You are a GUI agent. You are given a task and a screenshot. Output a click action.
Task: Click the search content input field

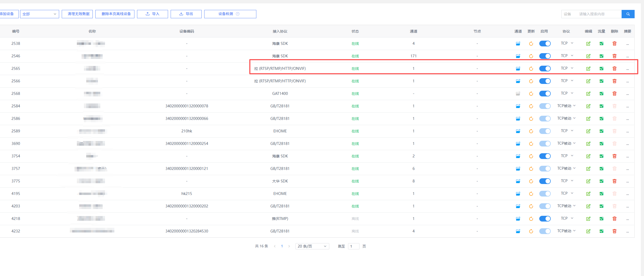599,14
